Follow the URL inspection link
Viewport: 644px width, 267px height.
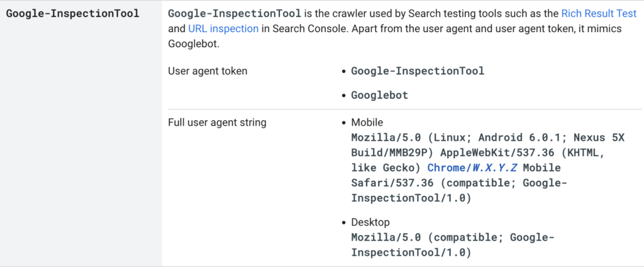(223, 29)
